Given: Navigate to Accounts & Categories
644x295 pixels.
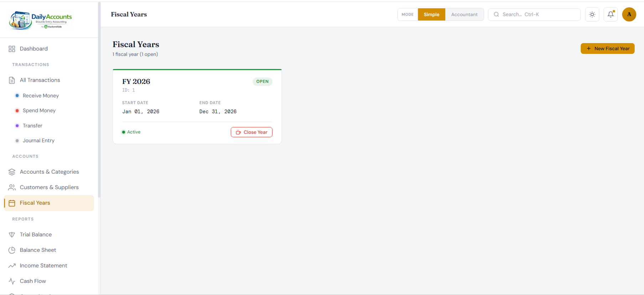Looking at the screenshot, I should pyautogui.click(x=49, y=172).
